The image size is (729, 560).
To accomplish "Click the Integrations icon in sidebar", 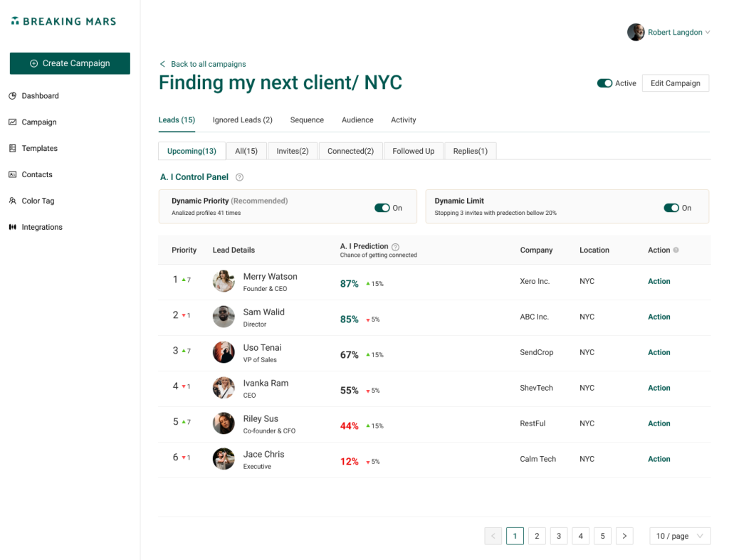I will pyautogui.click(x=13, y=228).
